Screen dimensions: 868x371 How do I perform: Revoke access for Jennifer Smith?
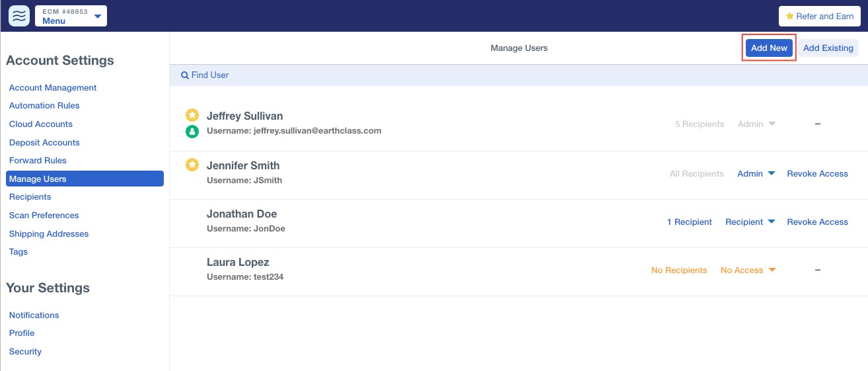point(817,173)
